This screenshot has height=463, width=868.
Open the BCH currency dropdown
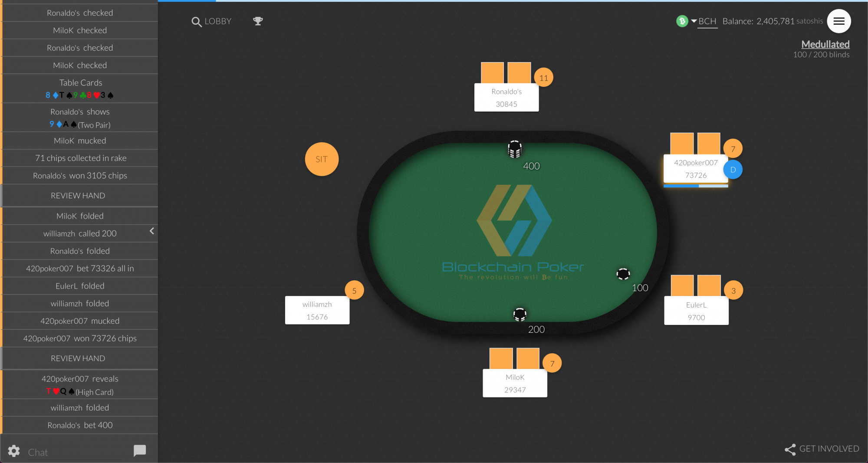pos(697,21)
